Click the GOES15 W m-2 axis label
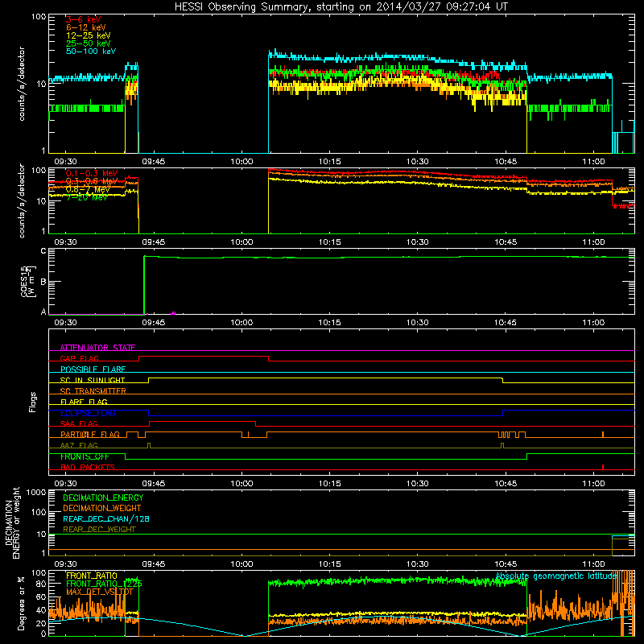Screen dimensions: 644x644 tap(28, 282)
